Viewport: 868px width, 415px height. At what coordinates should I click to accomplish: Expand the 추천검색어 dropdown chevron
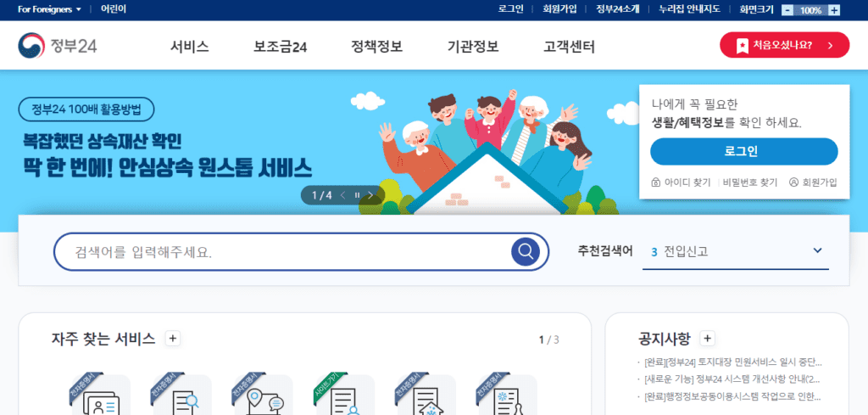818,250
